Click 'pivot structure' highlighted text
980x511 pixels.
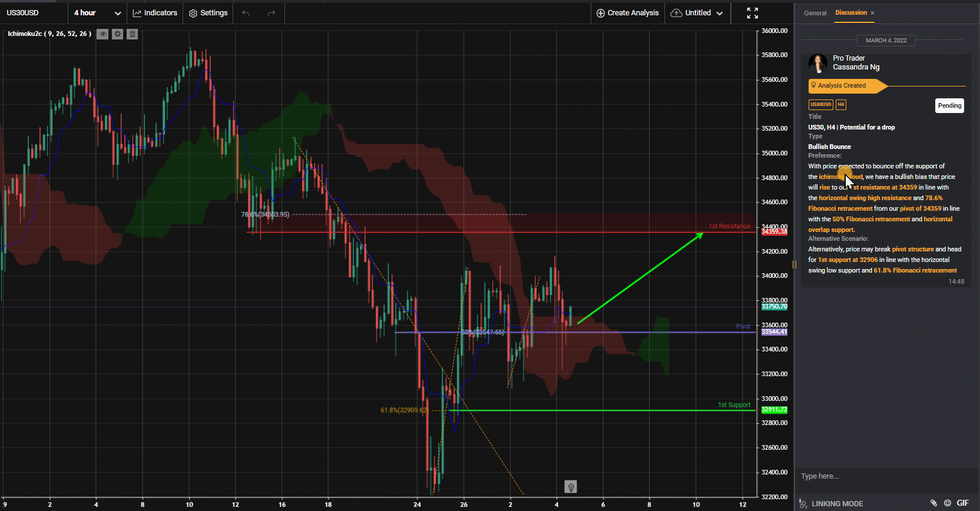(x=913, y=249)
